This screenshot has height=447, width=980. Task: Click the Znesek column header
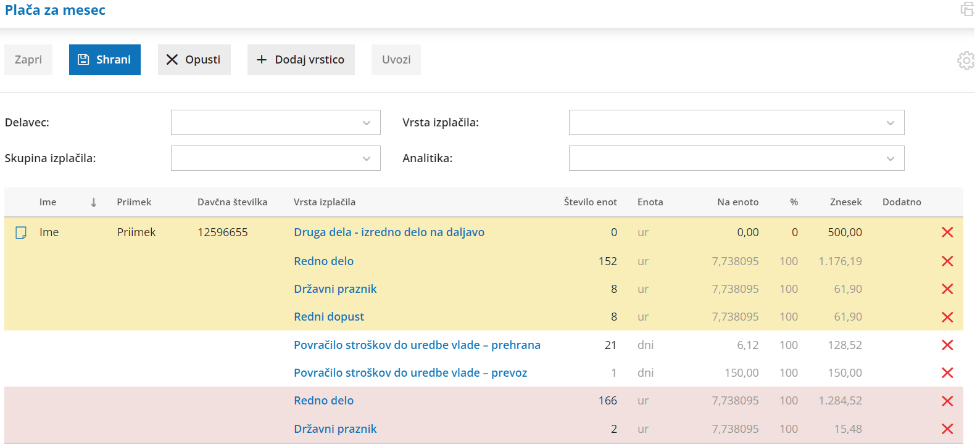845,202
